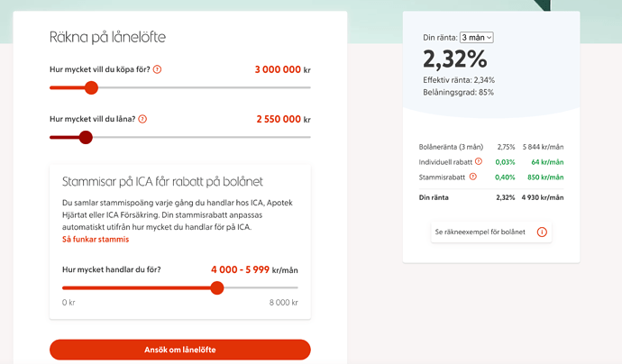Click the "0 kr" minimum slider label

(69, 303)
